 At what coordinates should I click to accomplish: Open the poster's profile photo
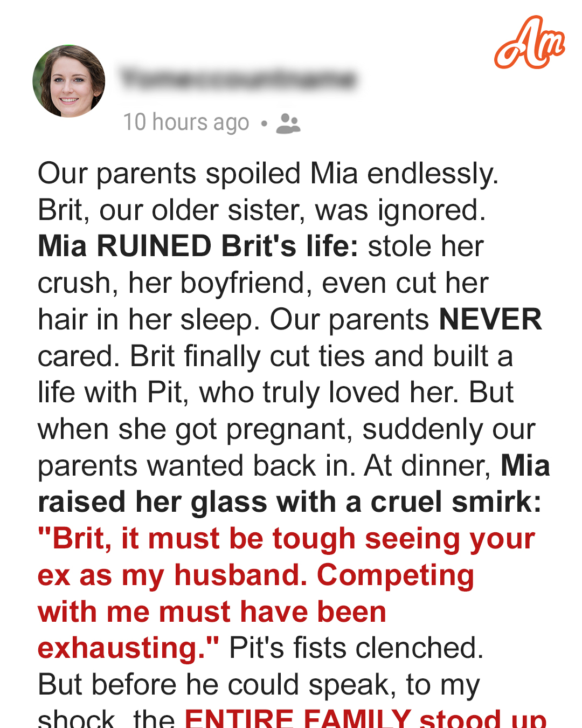(69, 81)
